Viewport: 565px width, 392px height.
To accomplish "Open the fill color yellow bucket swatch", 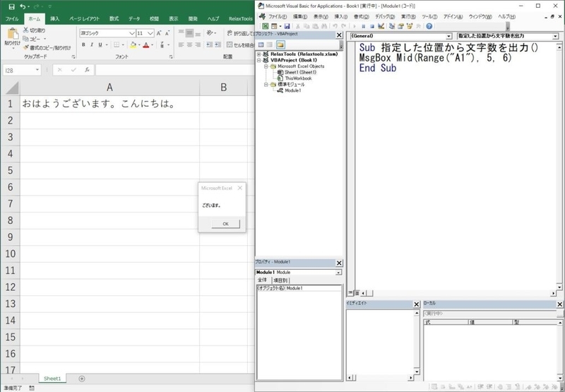I will 133,44.
